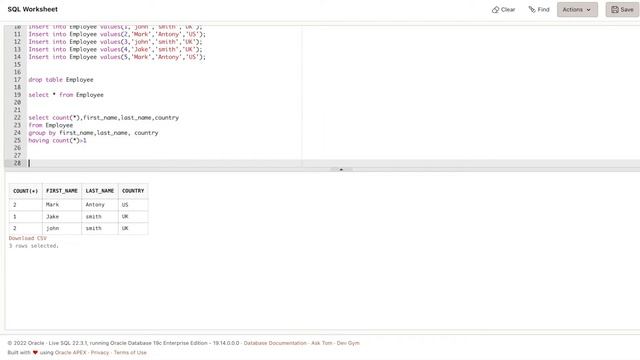Click the 'group by first_name,last_name, country' line
Image resolution: width=640 pixels, height=360 pixels.
93,133
